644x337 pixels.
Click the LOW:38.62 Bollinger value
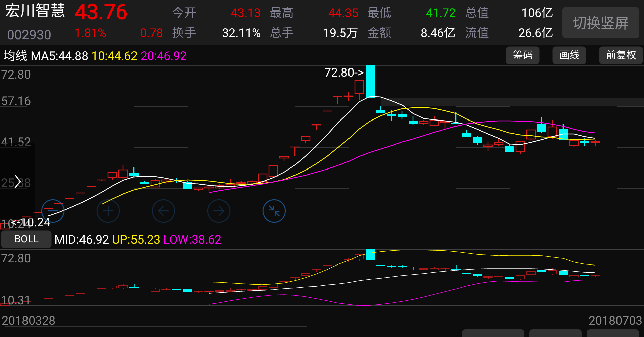tap(193, 240)
